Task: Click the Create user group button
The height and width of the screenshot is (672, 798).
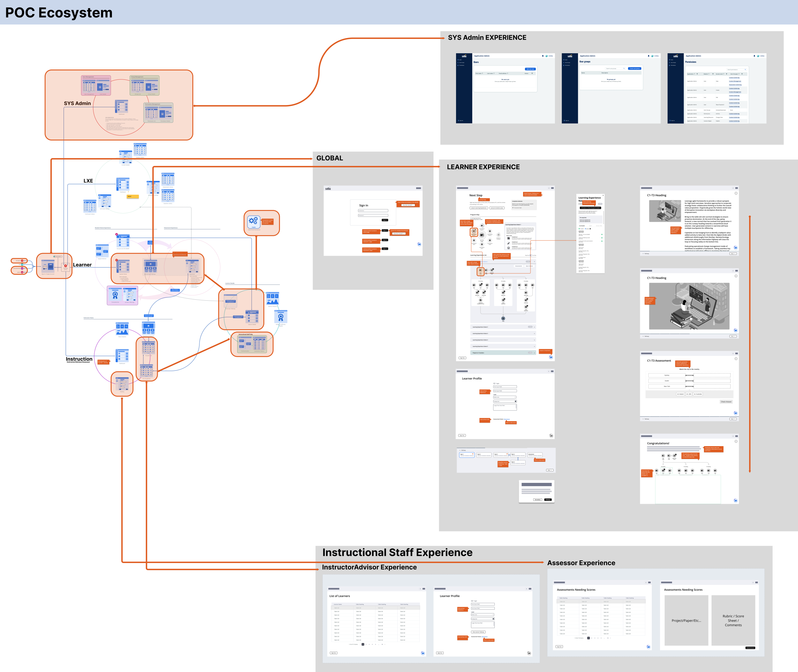Action: (x=635, y=69)
